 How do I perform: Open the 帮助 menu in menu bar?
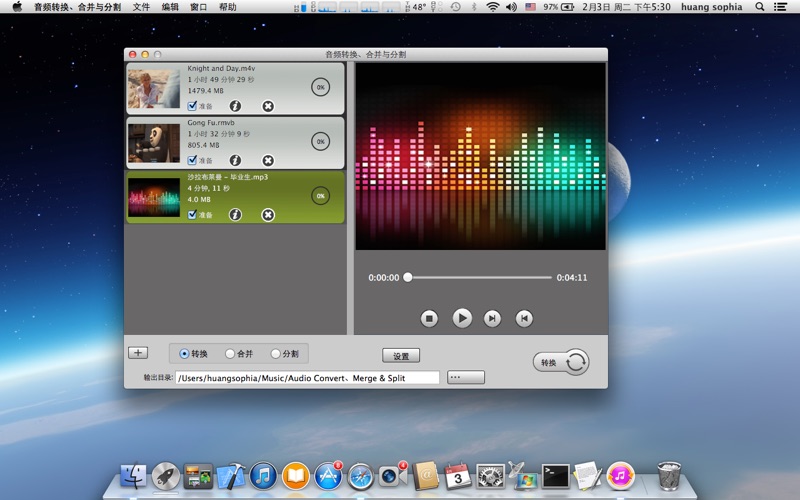tap(228, 7)
